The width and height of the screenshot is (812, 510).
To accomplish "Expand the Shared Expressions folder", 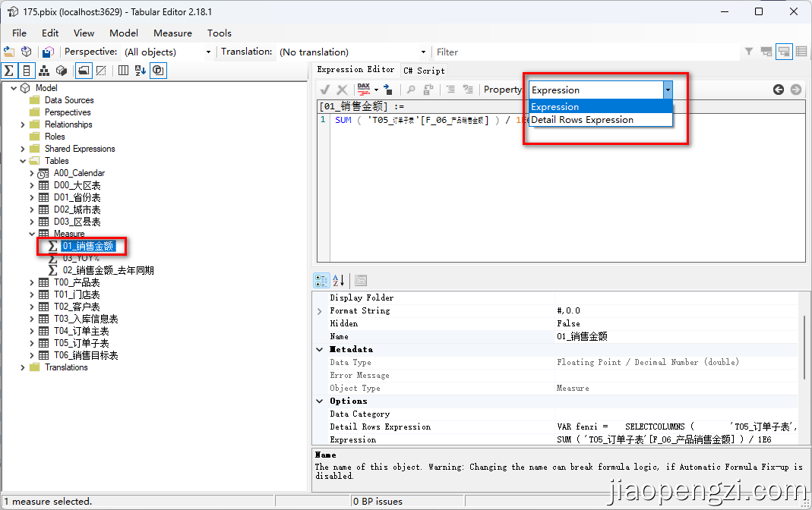I will tap(23, 149).
